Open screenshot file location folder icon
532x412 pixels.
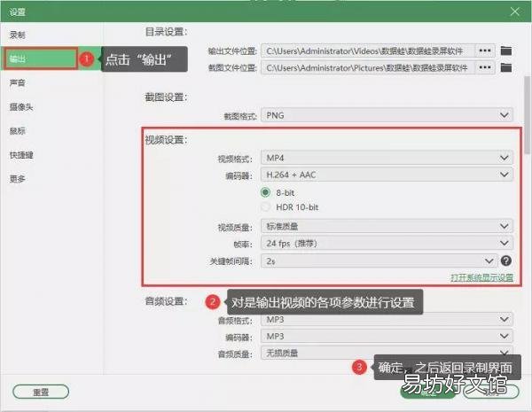pyautogui.click(x=506, y=67)
